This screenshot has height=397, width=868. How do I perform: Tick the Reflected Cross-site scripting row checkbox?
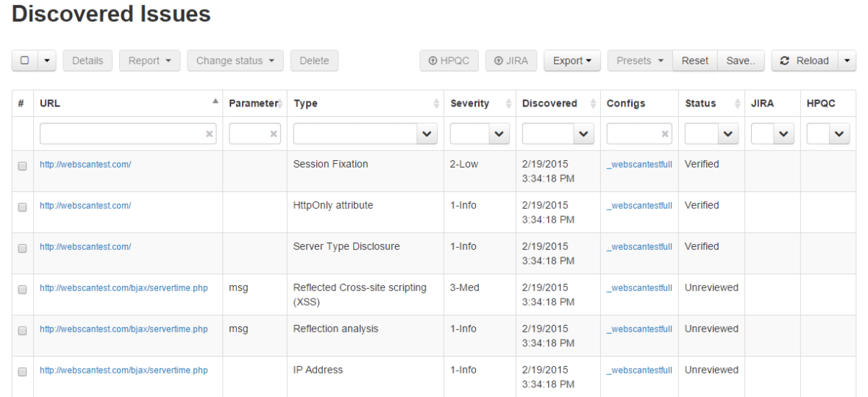22,290
